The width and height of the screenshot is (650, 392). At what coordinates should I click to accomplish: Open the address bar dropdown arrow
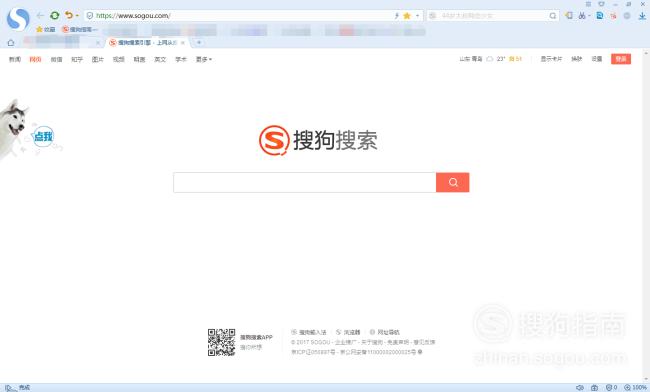[417, 16]
